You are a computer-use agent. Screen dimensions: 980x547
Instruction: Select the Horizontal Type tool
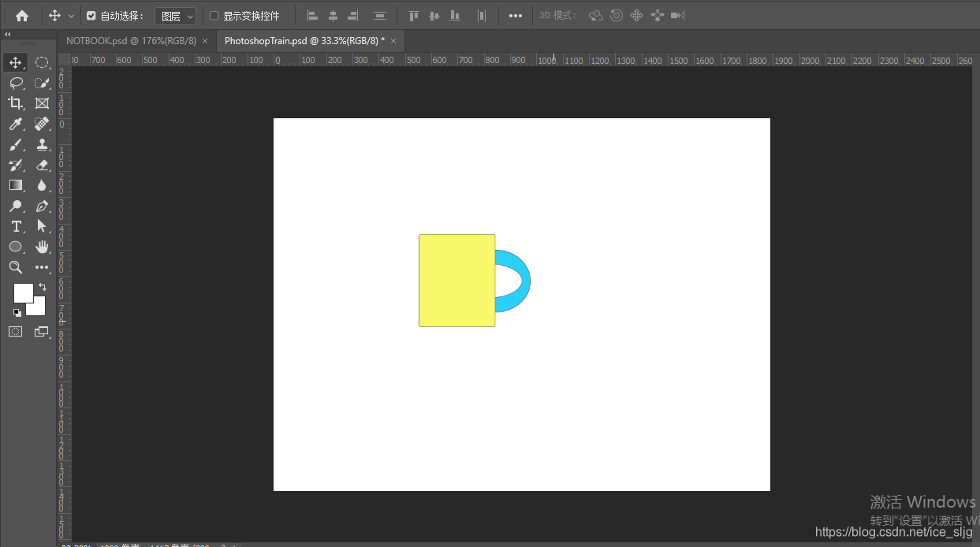(x=16, y=226)
